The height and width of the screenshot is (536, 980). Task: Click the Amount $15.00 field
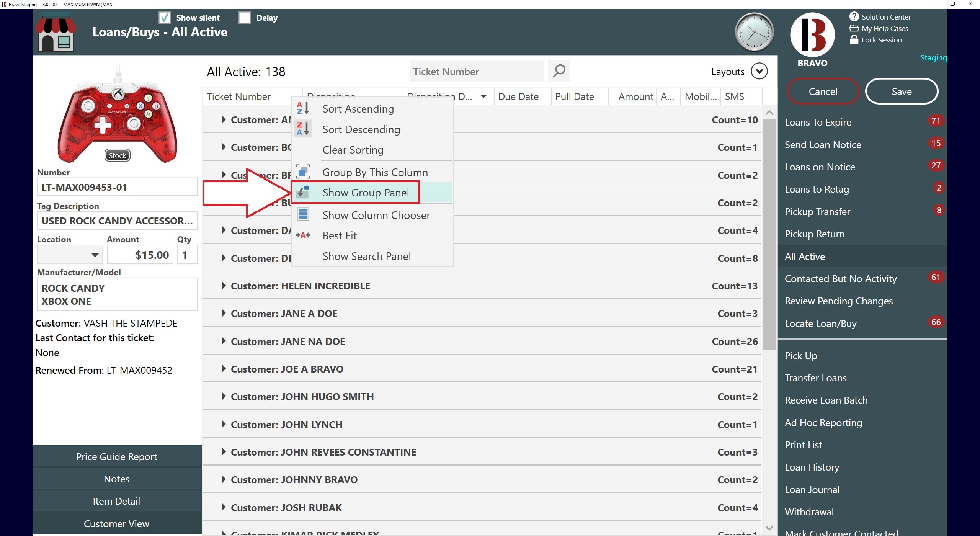[x=140, y=255]
